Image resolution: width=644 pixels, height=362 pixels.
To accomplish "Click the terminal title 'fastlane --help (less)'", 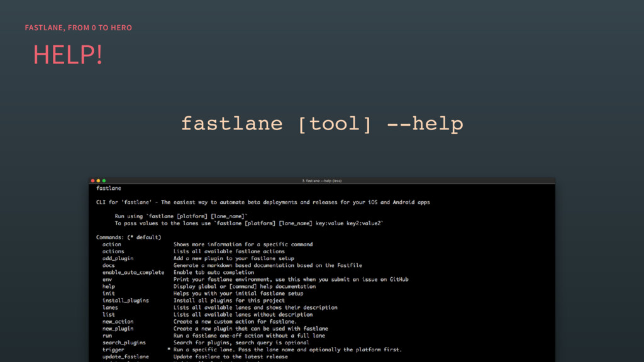I will click(x=321, y=180).
